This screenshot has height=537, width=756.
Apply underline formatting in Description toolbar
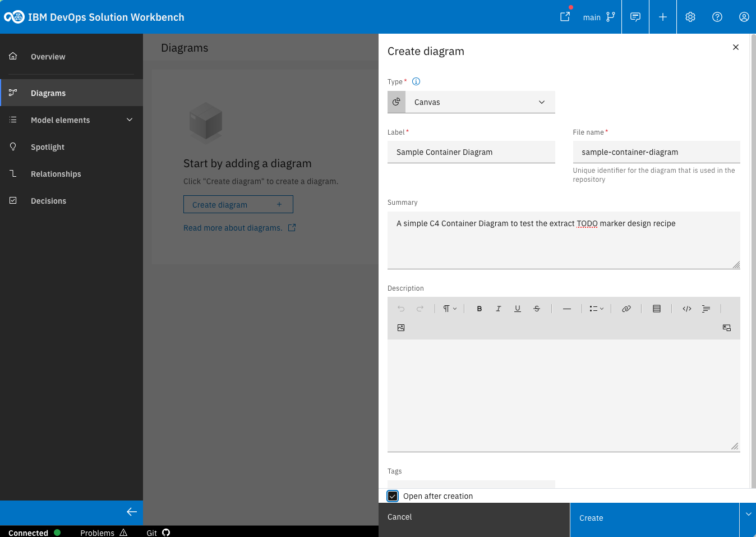point(518,309)
